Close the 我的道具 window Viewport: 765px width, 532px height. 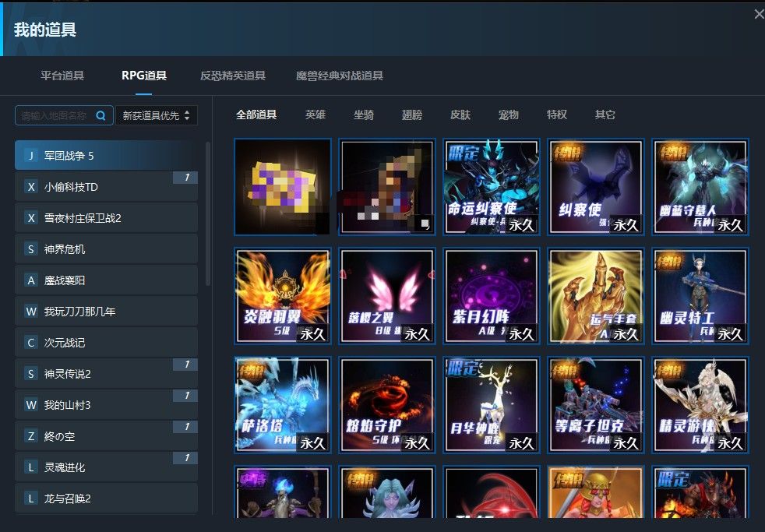759,15
